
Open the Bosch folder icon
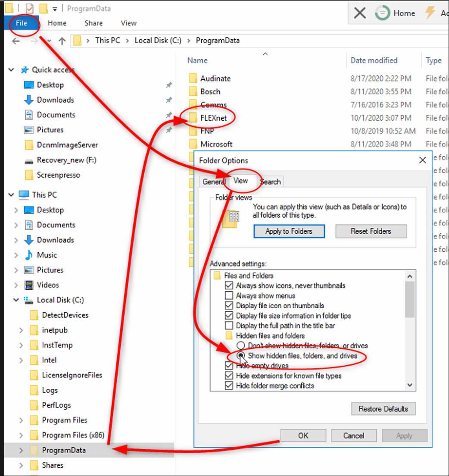point(193,91)
